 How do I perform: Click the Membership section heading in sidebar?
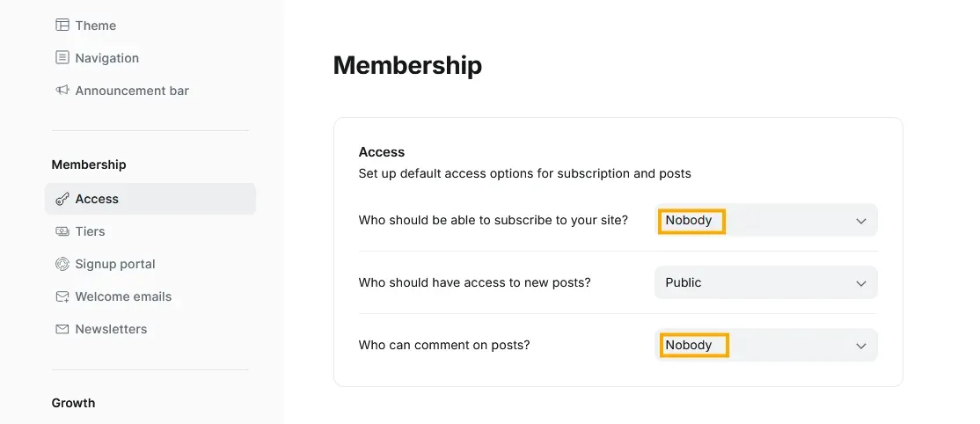(x=89, y=164)
